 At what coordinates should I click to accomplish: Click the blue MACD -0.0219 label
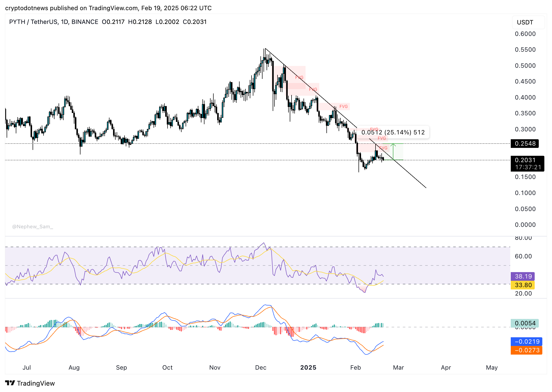point(527,342)
